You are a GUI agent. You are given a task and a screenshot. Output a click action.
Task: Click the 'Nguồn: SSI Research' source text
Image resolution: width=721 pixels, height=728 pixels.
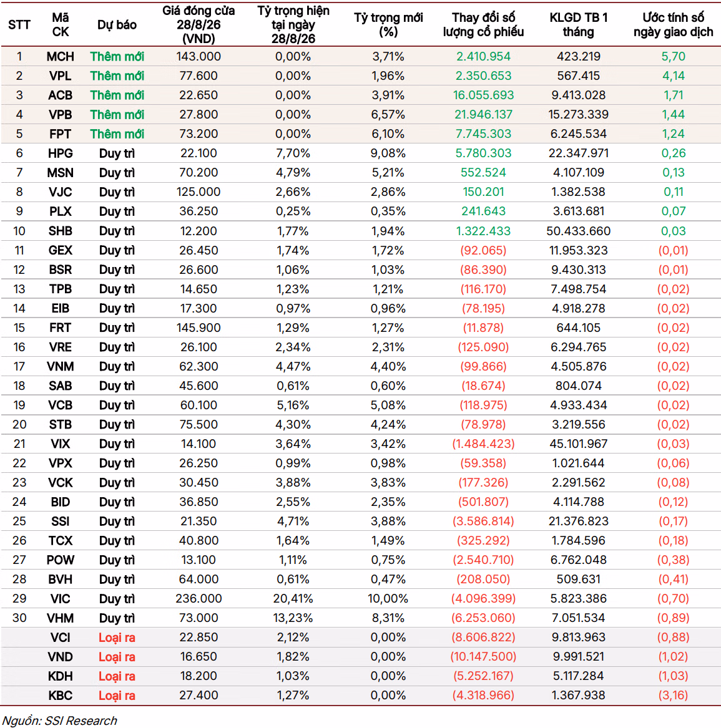tap(59, 721)
